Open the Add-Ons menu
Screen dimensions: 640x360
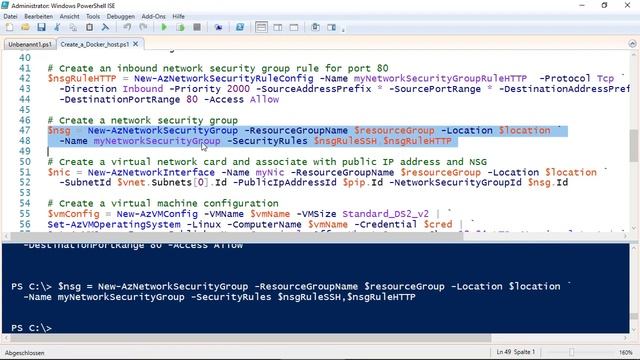tap(153, 16)
